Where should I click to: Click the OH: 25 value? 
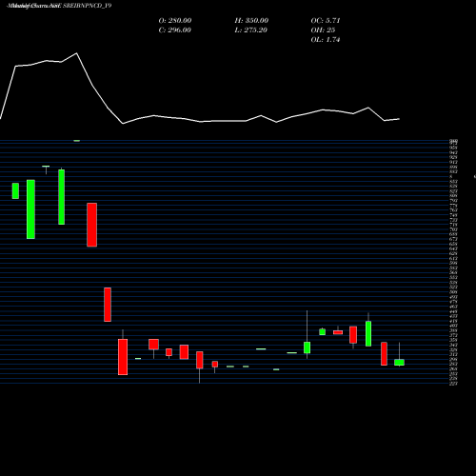(x=323, y=30)
